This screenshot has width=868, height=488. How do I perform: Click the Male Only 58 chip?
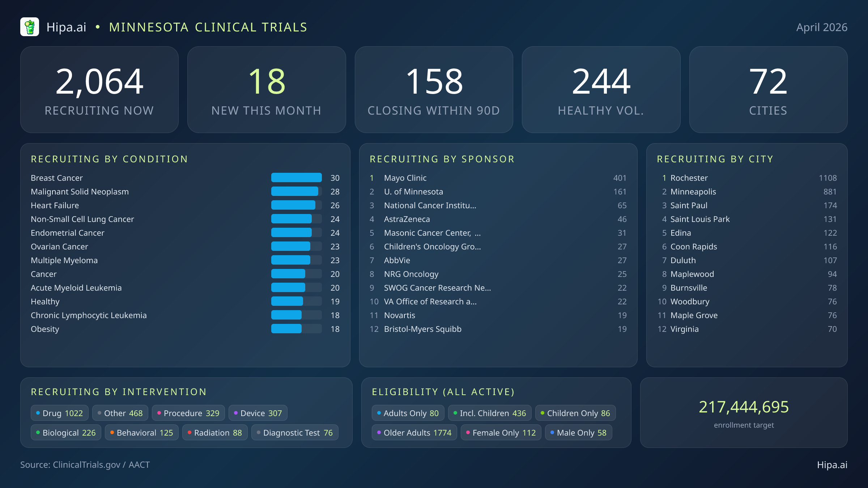(x=578, y=433)
